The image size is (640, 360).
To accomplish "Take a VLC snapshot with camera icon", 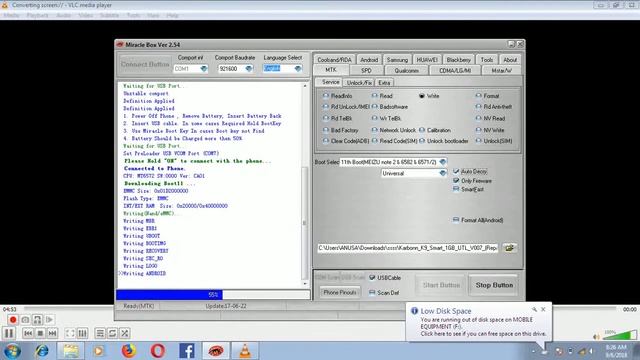I will [25, 320].
